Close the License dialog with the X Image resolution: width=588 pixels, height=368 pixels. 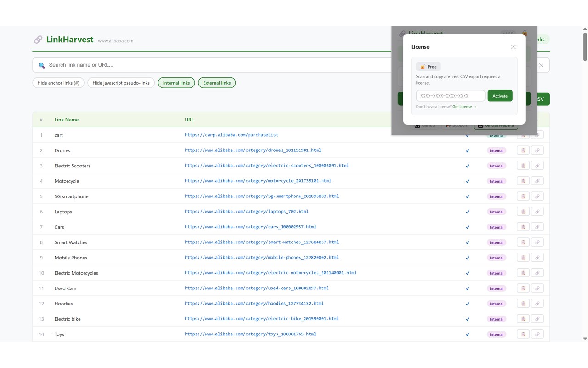click(x=514, y=47)
